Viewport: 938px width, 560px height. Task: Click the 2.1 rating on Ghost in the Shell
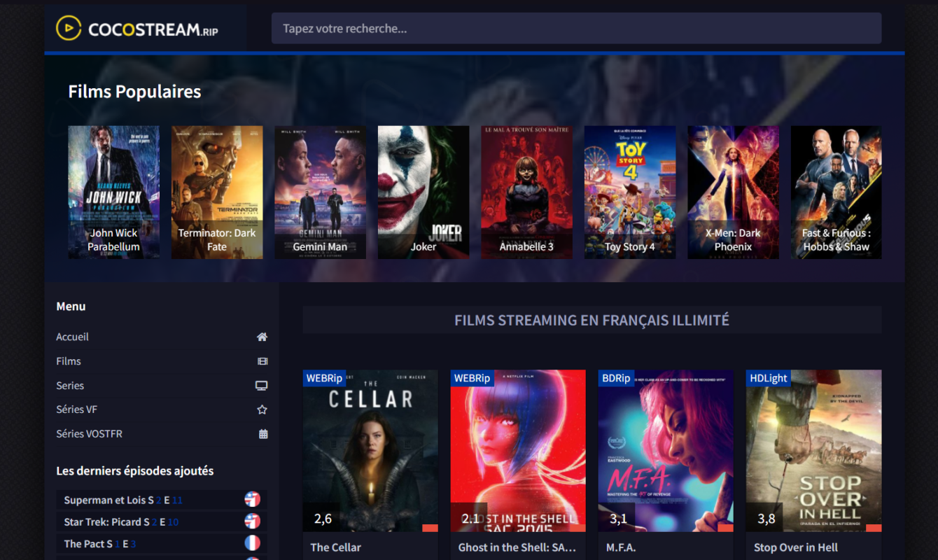[x=470, y=519]
